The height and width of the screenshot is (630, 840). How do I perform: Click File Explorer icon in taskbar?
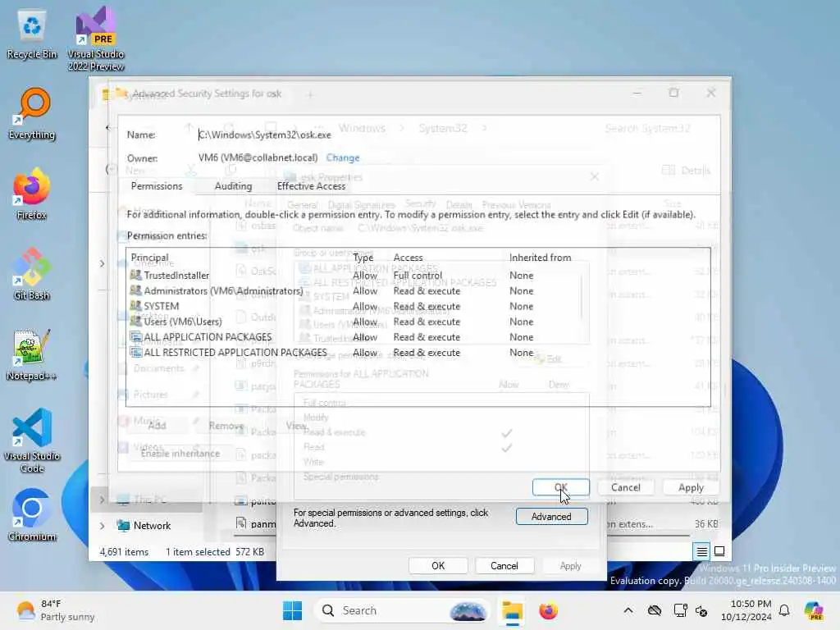pos(512,610)
